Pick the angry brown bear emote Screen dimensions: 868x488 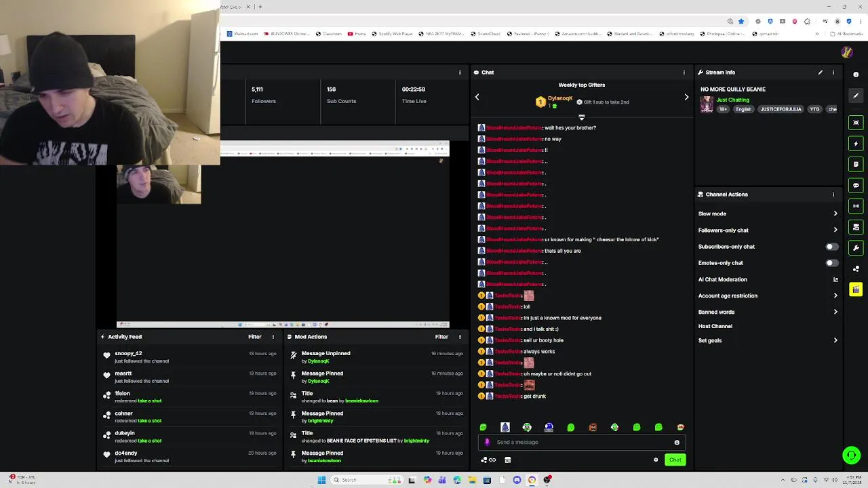593,427
